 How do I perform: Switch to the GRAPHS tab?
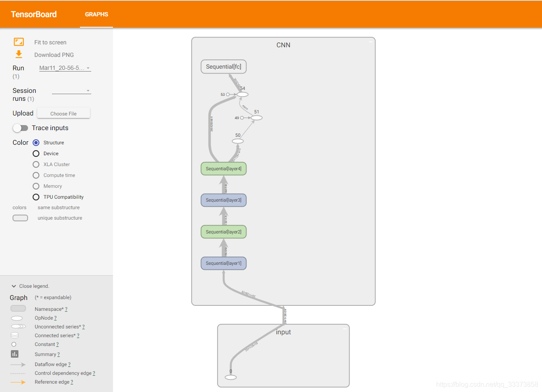[x=96, y=14]
